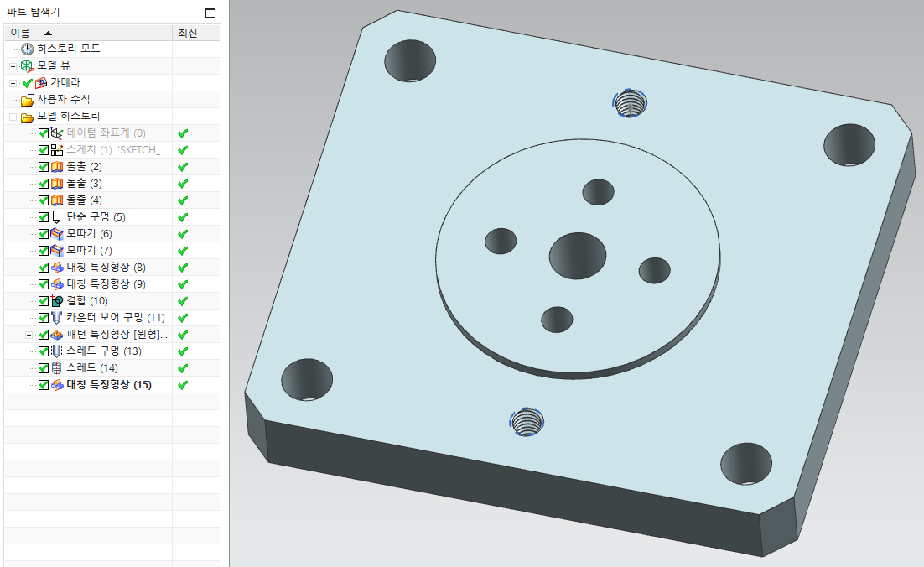Viewport: 924px width, 567px height.
Task: Click the green check mark beside 카메라
Action: tap(27, 83)
